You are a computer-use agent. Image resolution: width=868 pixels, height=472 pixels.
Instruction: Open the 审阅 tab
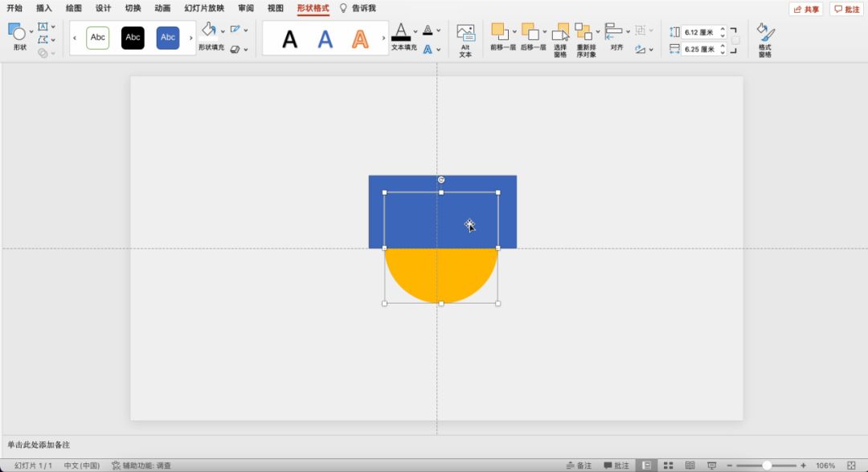pyautogui.click(x=246, y=8)
